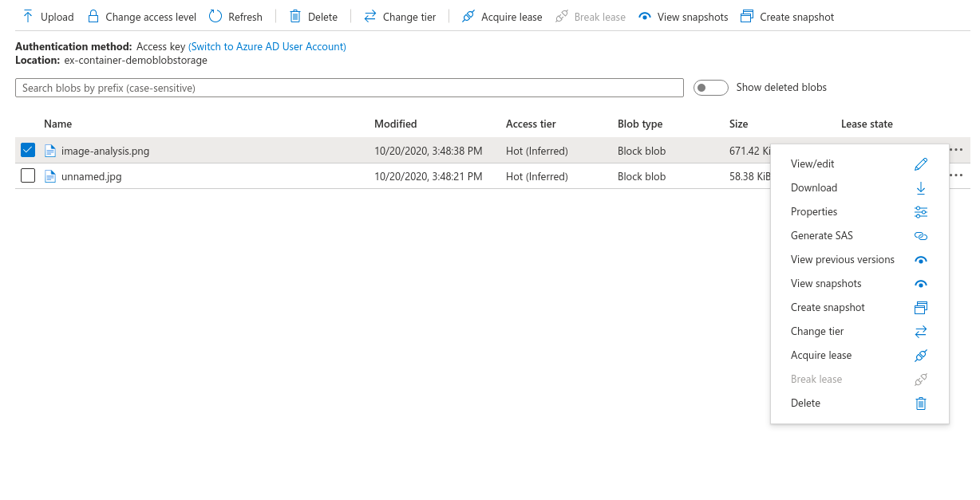Select the Acquire lease icon in toolbar

[468, 16]
